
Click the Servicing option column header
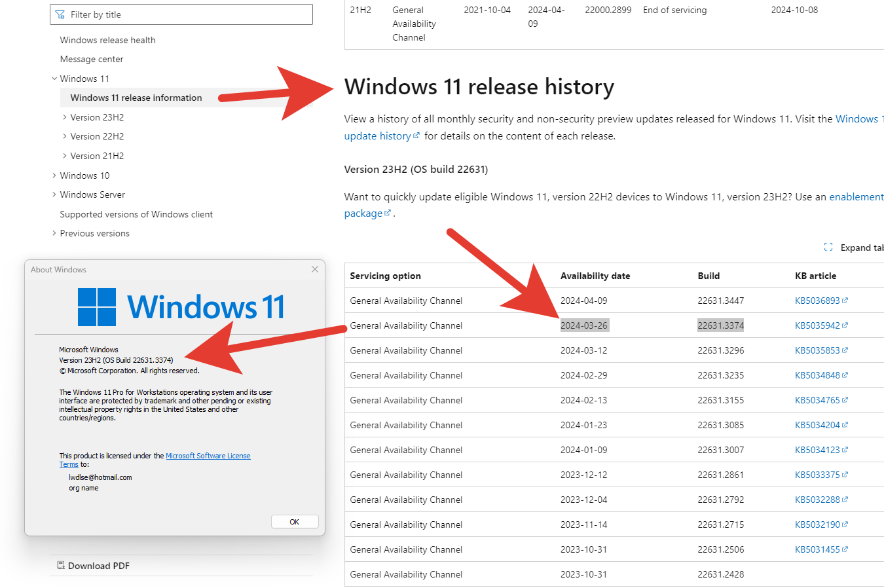pos(386,276)
